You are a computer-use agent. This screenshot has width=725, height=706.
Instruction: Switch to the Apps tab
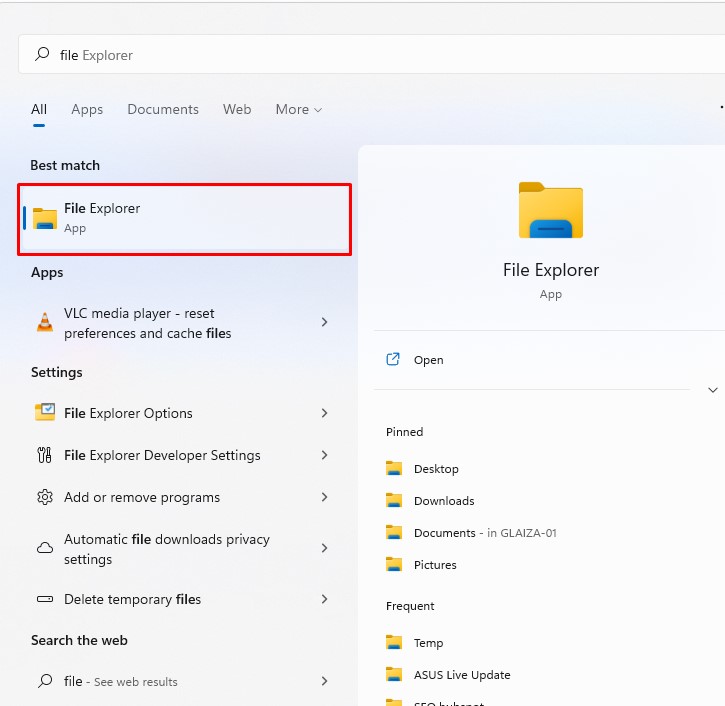tap(87, 109)
